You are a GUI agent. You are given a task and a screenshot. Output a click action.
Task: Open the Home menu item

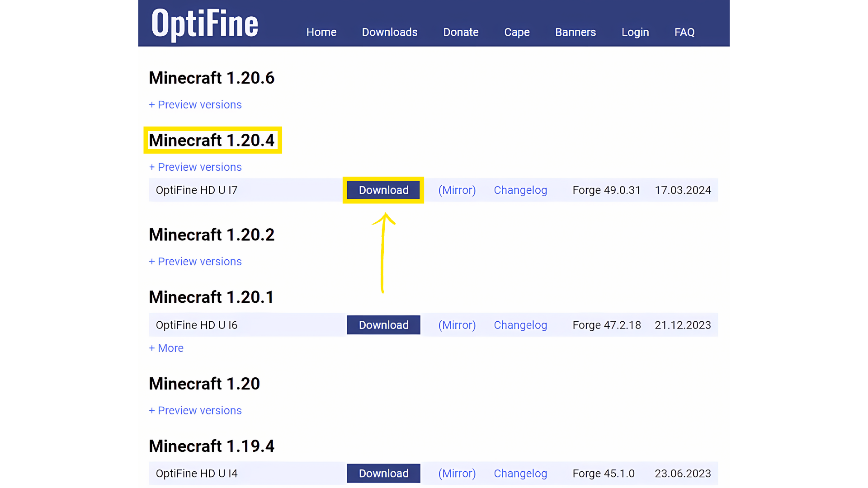point(321,32)
